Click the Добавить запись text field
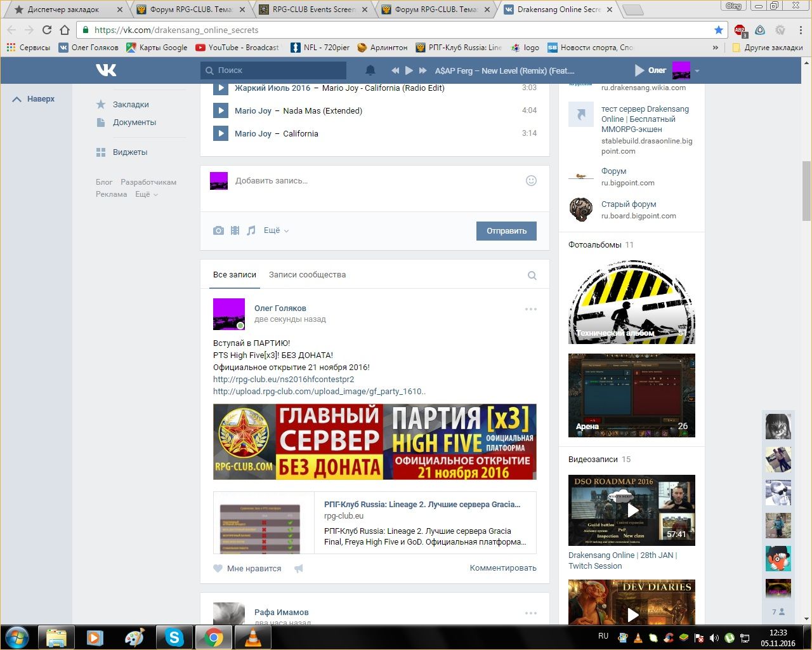 pos(375,181)
